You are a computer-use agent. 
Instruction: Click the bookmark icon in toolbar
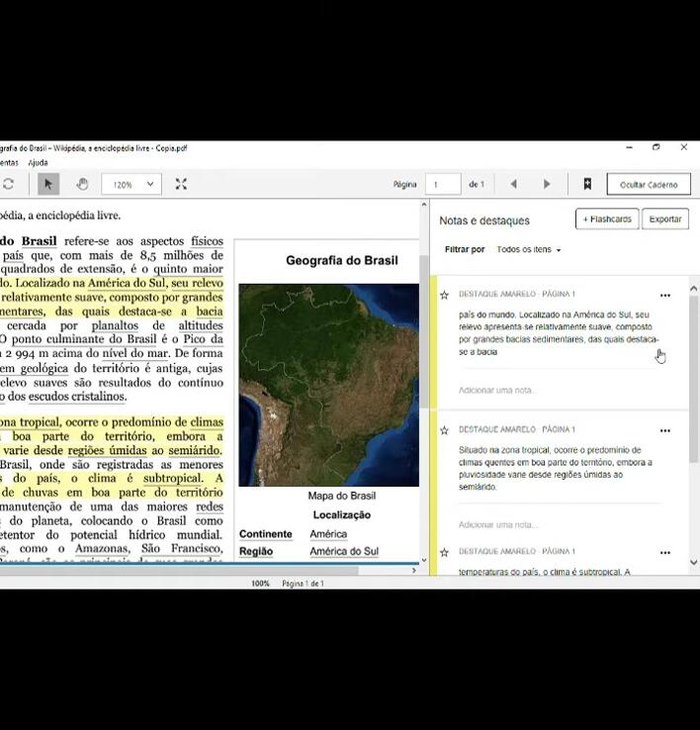click(587, 184)
